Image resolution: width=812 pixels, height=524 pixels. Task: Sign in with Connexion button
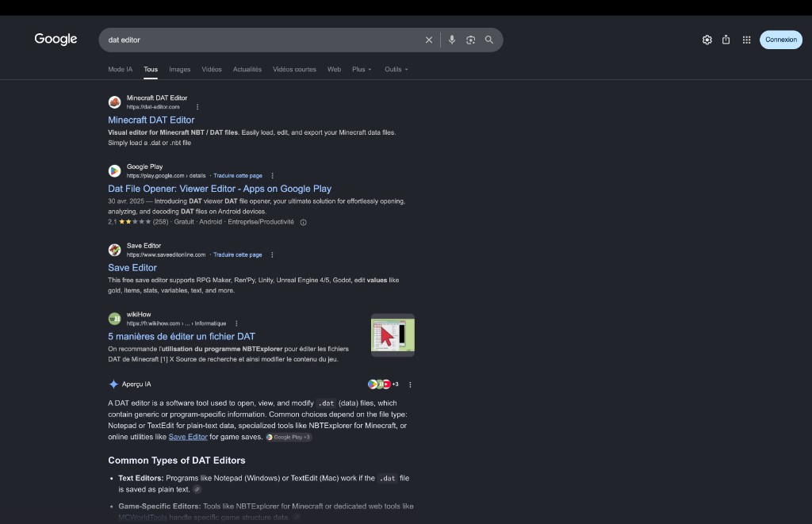pyautogui.click(x=781, y=40)
